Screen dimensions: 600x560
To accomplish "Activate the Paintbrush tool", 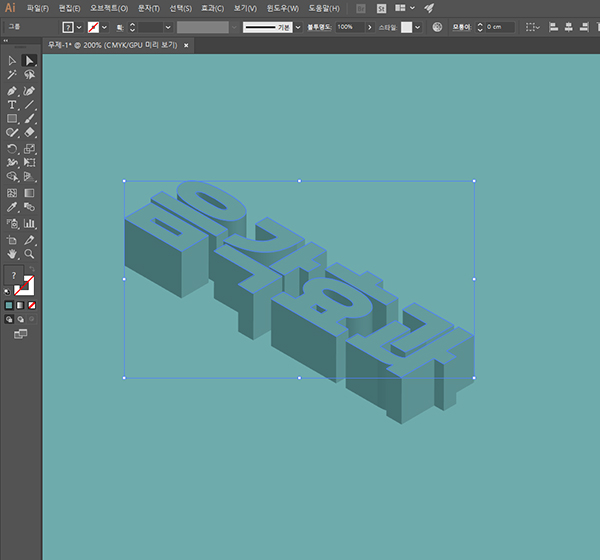I will pyautogui.click(x=29, y=119).
